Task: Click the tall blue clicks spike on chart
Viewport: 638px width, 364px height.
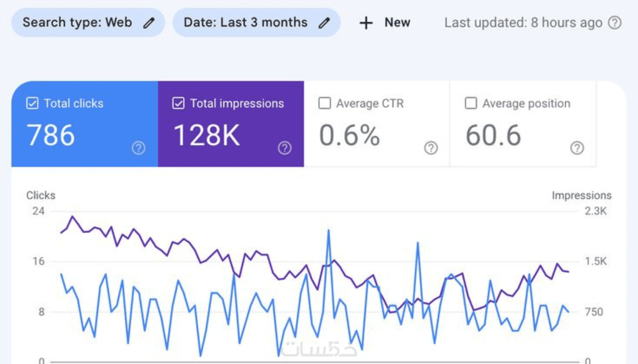Action: point(329,231)
